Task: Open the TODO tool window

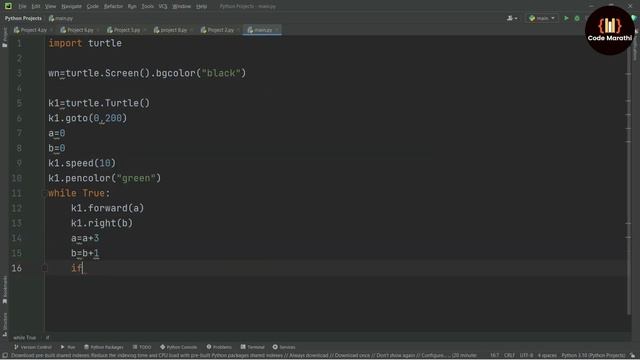Action: pos(142,347)
